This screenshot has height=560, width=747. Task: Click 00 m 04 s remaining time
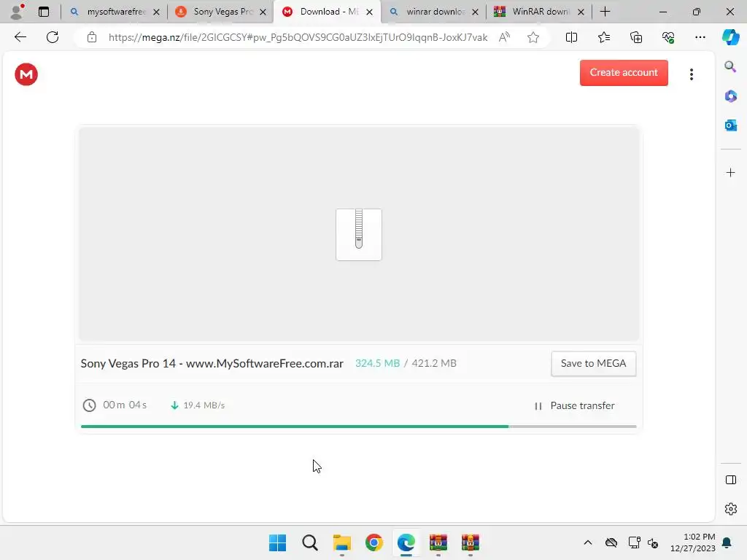[125, 405]
